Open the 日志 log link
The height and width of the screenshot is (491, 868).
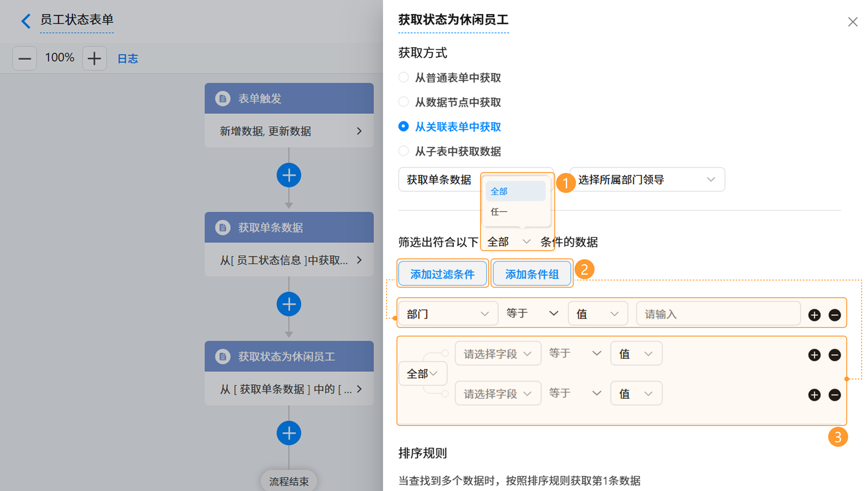tap(127, 59)
